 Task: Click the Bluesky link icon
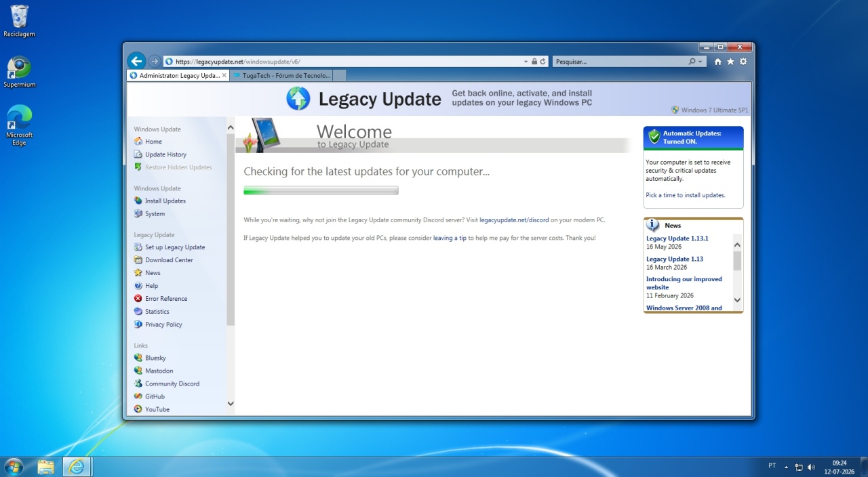coord(138,358)
